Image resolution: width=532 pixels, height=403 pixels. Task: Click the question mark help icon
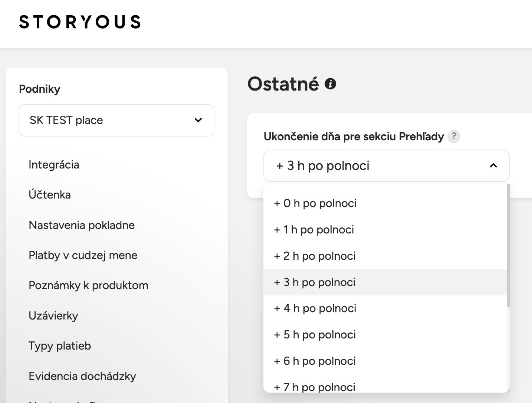[x=454, y=137]
